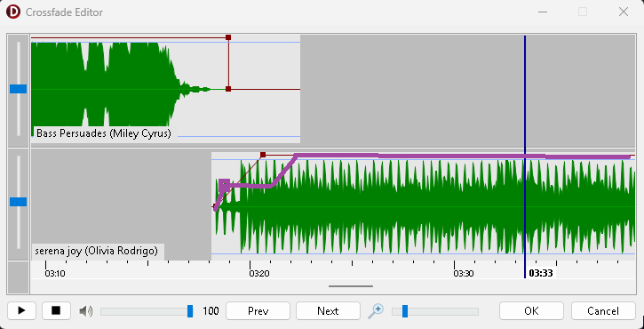Click the Bass Persuades track gain slider
This screenshot has height=329, width=644.
(18, 89)
